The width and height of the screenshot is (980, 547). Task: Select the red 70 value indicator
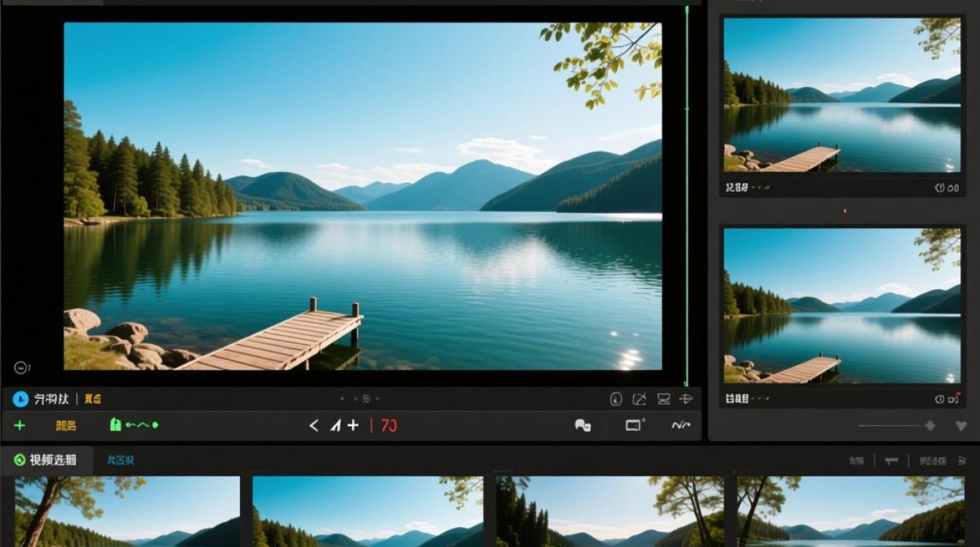click(389, 425)
